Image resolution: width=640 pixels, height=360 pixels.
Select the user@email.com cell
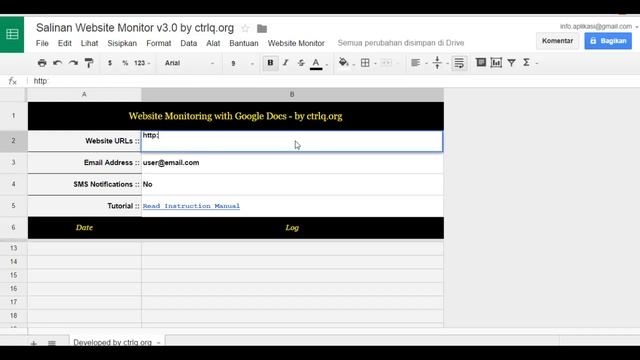[292, 162]
